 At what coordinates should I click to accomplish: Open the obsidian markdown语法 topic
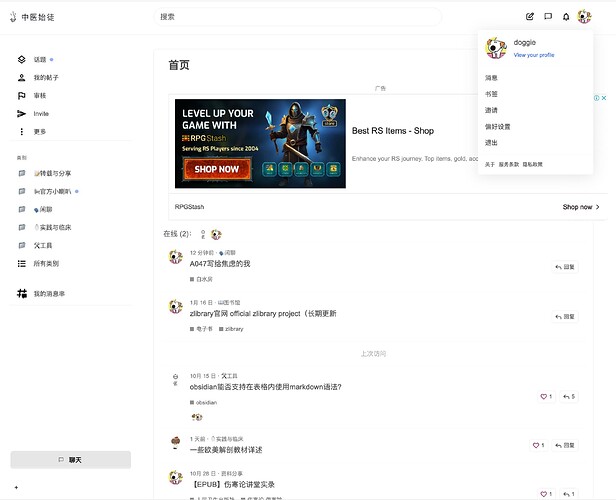click(266, 387)
